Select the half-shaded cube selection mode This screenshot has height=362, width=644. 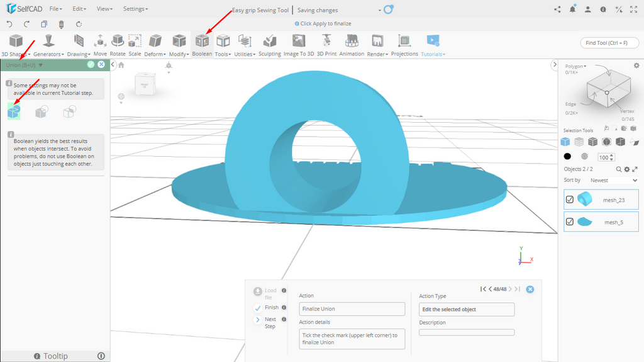tap(620, 142)
